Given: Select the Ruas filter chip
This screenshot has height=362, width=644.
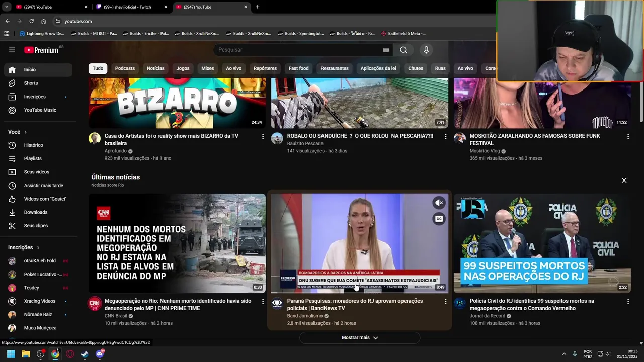Looking at the screenshot, I should pos(440,68).
